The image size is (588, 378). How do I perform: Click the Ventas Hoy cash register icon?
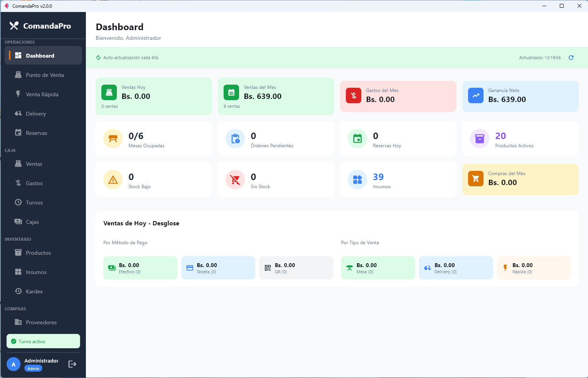coord(109,92)
